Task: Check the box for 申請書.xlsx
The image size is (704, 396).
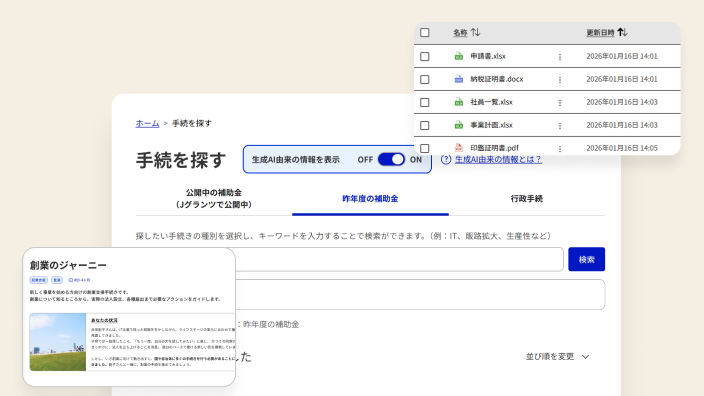Action: click(x=424, y=57)
